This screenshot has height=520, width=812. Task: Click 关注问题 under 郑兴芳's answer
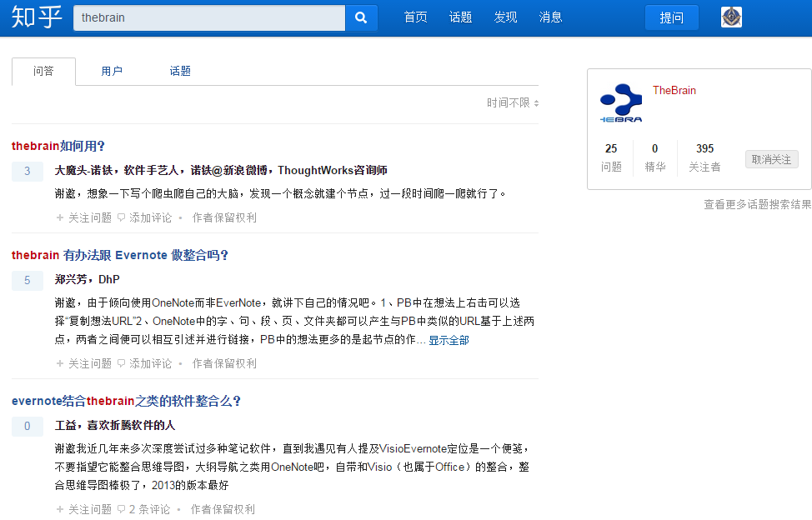tap(84, 363)
